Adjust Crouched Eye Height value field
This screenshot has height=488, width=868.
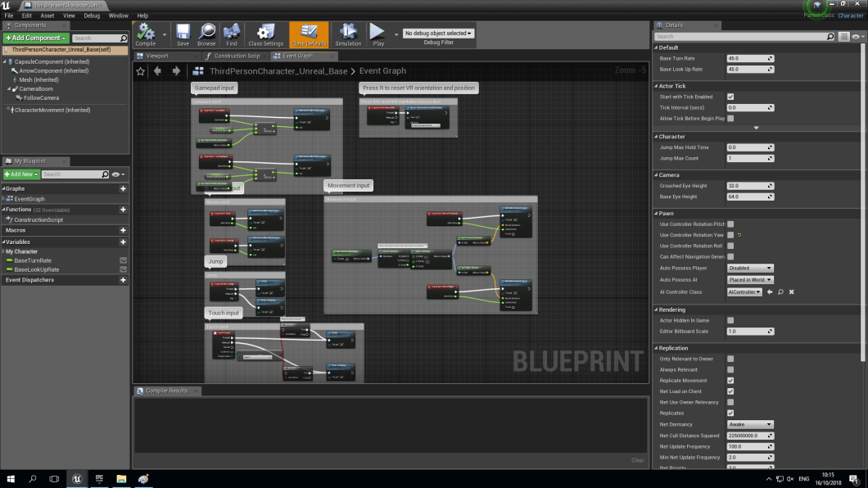[750, 186]
